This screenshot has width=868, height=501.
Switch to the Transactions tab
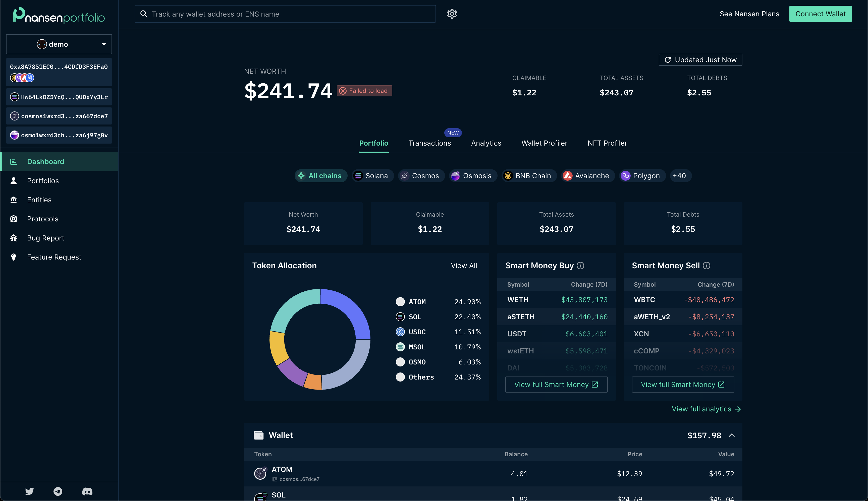429,143
